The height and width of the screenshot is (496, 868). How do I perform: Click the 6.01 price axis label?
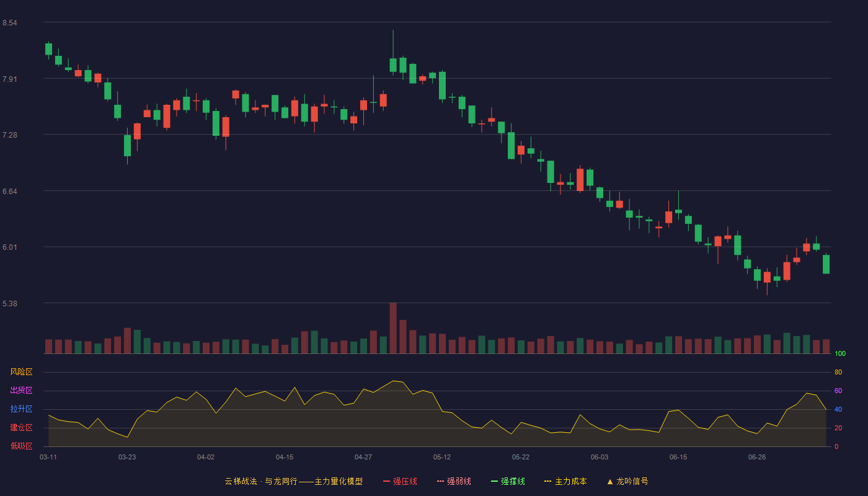point(10,247)
